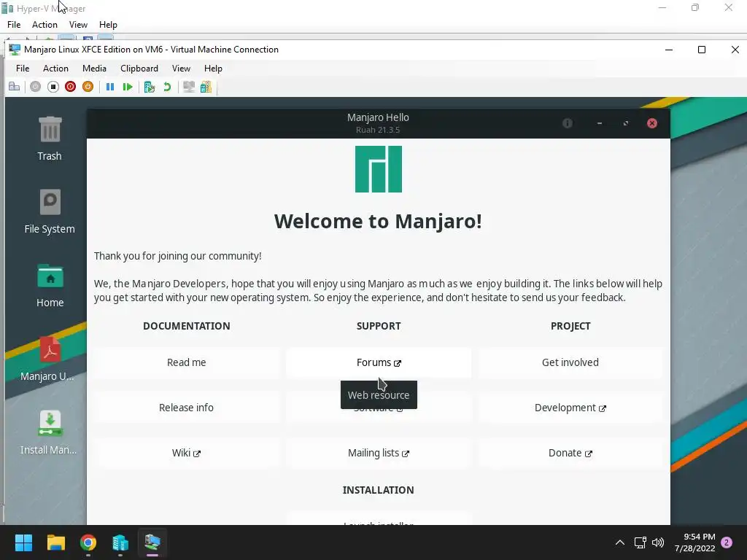This screenshot has height=560, width=747.
Task: Open the Mailing lists link
Action: (379, 453)
